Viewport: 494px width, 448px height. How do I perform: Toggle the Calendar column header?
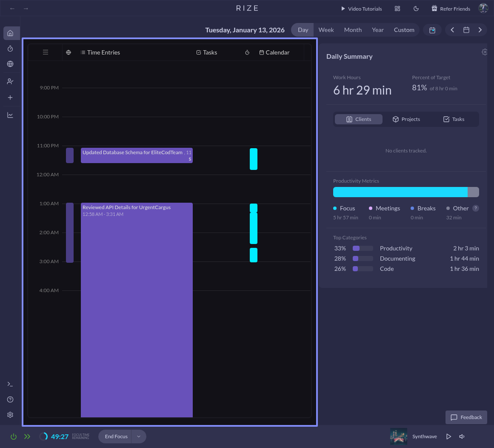point(274,52)
